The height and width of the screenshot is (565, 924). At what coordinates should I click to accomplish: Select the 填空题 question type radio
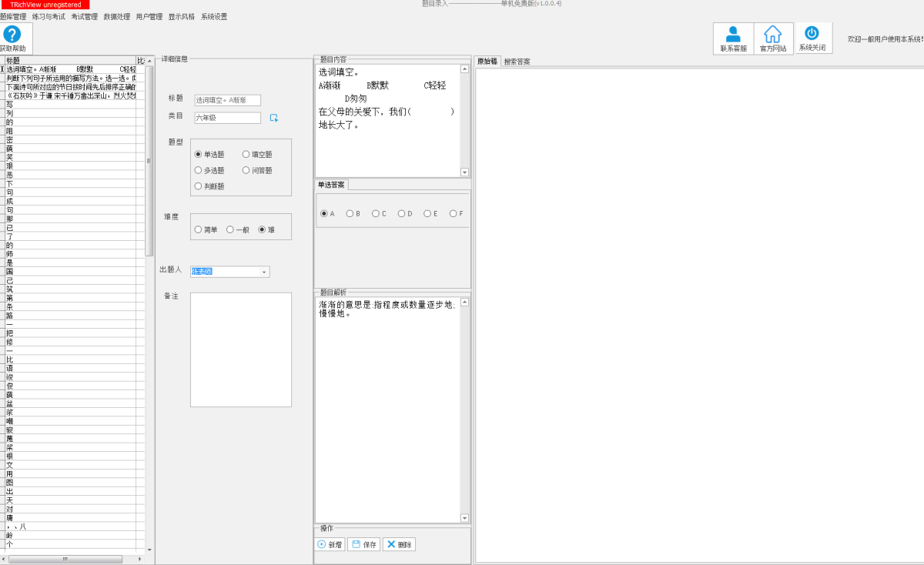(246, 155)
